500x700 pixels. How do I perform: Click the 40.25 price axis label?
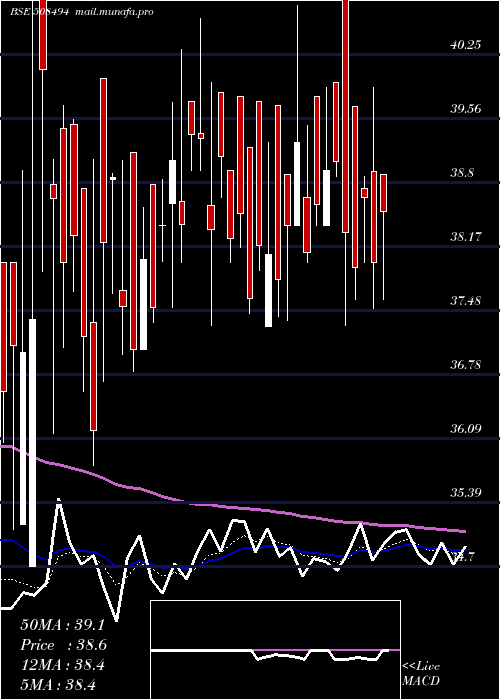465,45
